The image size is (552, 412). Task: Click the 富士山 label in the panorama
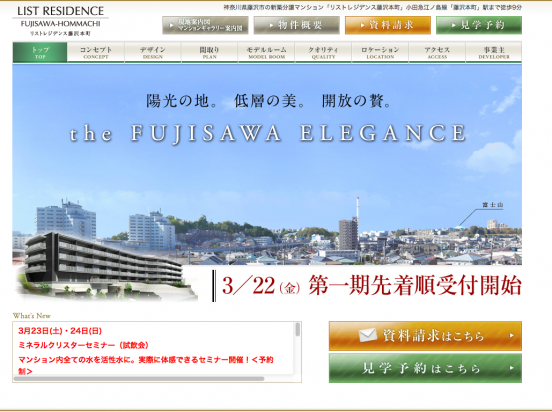[493, 205]
